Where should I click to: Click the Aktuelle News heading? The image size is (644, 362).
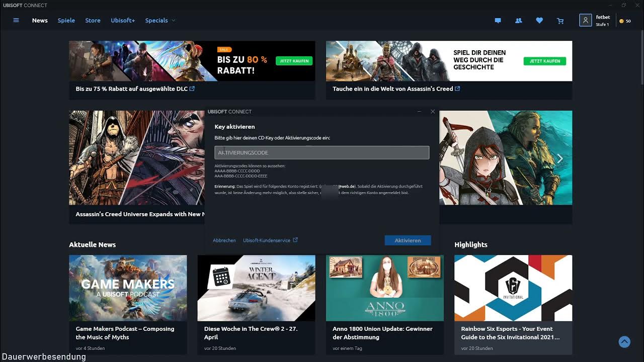pos(93,244)
